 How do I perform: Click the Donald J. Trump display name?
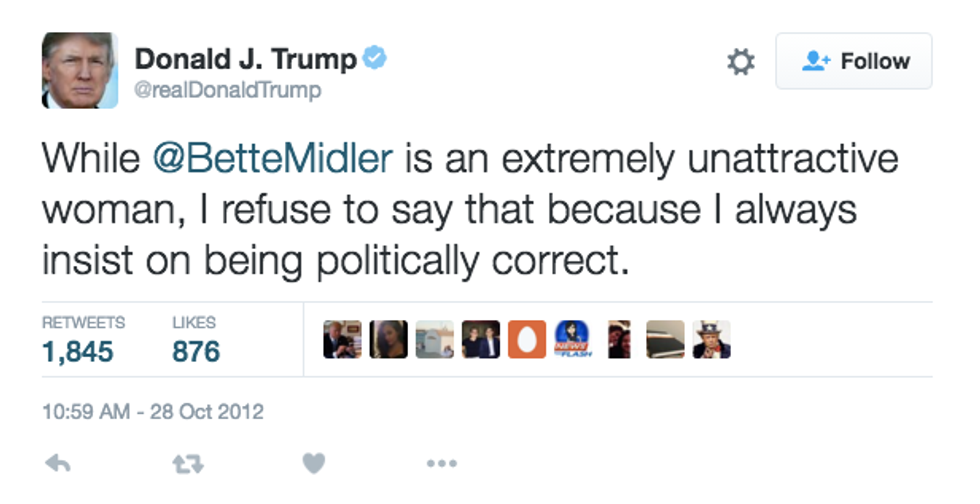click(244, 60)
